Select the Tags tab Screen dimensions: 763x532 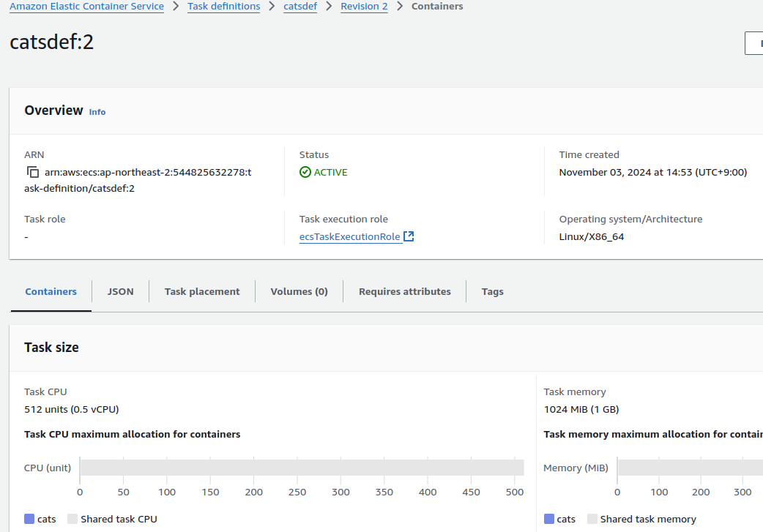pyautogui.click(x=492, y=291)
